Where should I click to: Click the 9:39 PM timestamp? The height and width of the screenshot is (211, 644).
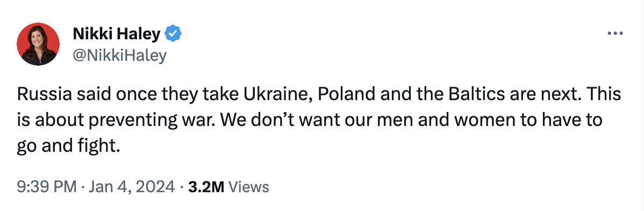(47, 187)
